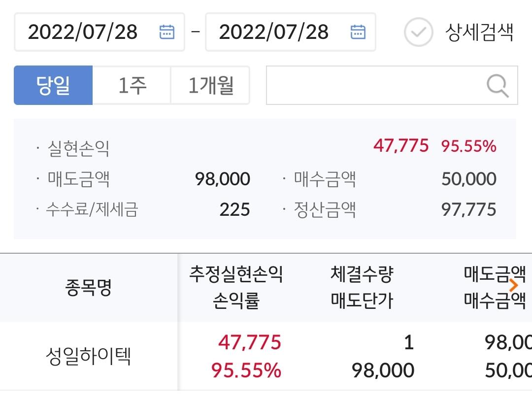This screenshot has width=532, height=401.
Task: Select the 1주 period tab
Action: point(132,85)
